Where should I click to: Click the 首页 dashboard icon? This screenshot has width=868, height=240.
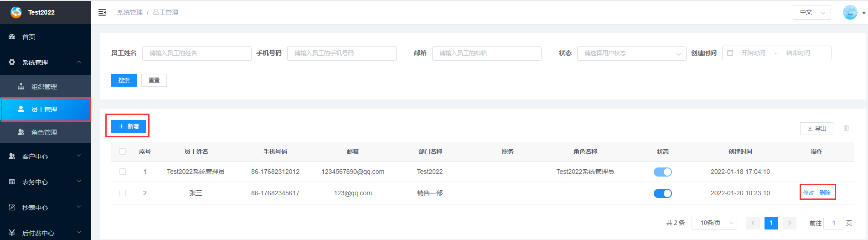click(x=12, y=37)
